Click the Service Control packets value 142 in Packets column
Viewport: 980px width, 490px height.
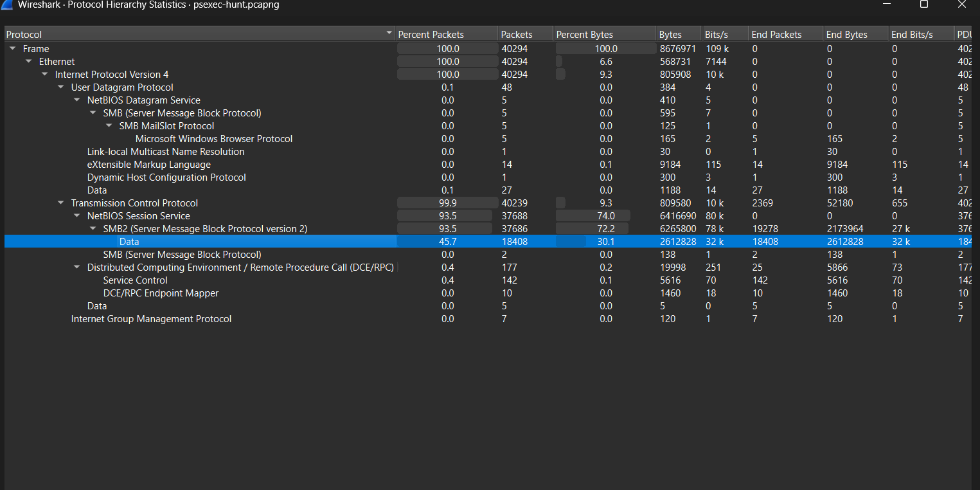(509, 280)
